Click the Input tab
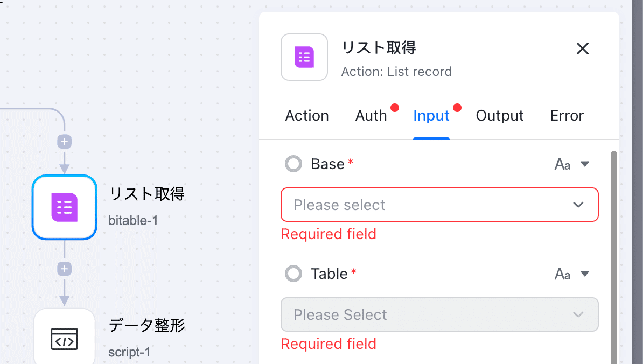 point(431,116)
